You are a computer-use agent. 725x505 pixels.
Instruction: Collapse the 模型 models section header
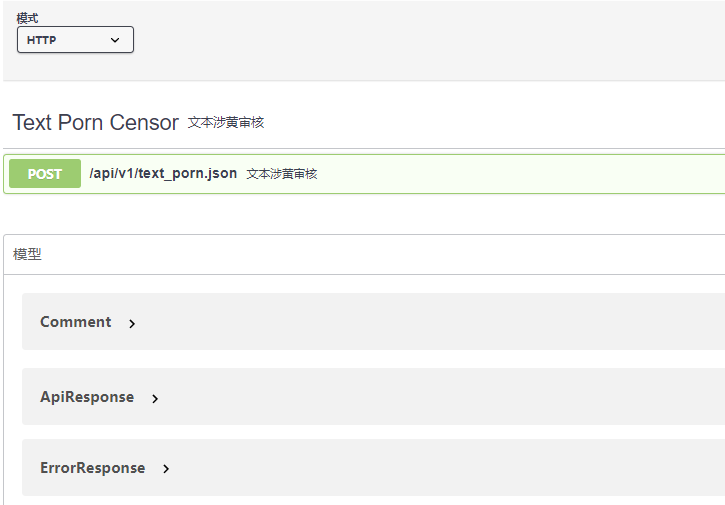(x=364, y=254)
